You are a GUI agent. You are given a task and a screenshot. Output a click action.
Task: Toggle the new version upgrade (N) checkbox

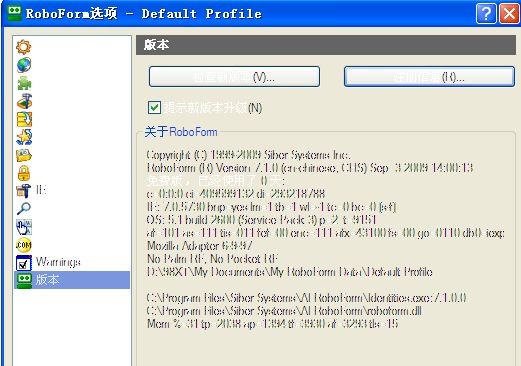pos(154,108)
